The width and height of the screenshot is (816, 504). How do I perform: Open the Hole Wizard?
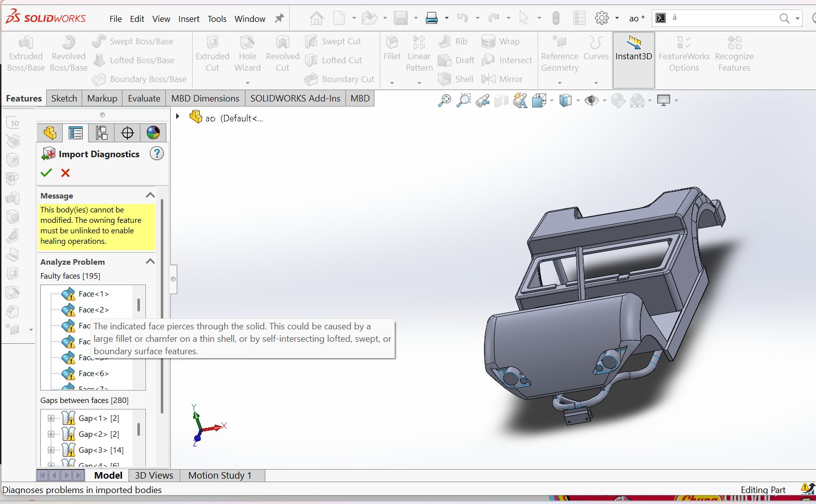click(x=247, y=54)
